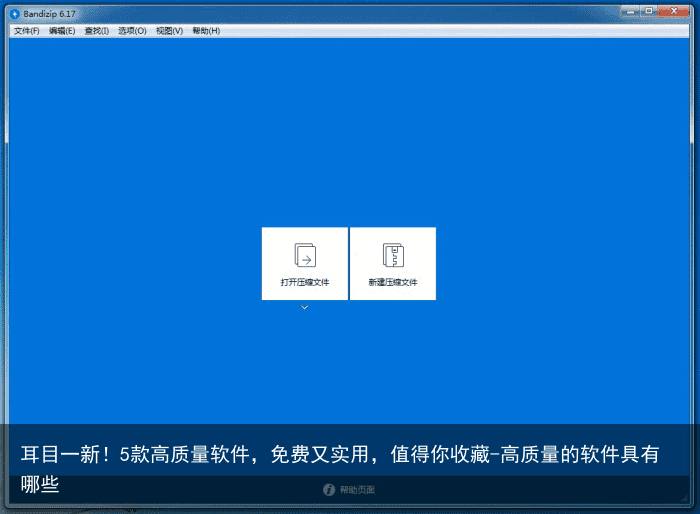Open the 选项(O) menu
This screenshot has height=514, width=700.
click(132, 31)
